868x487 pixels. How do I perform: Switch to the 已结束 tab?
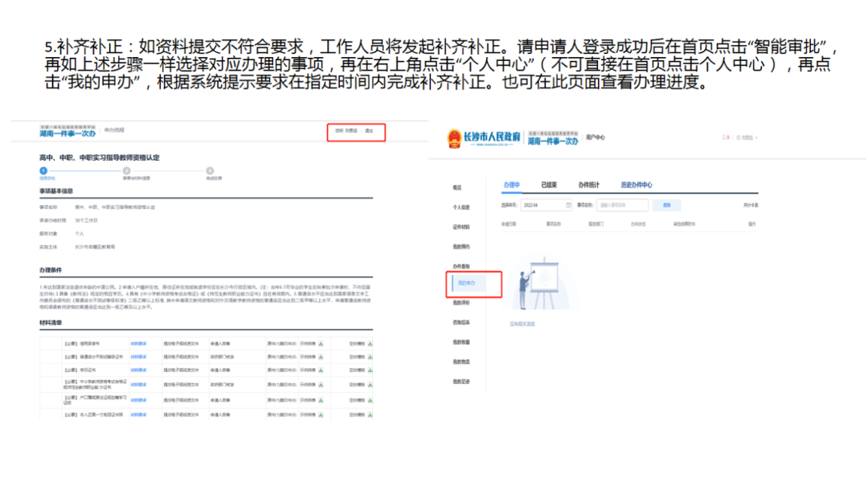(x=549, y=185)
